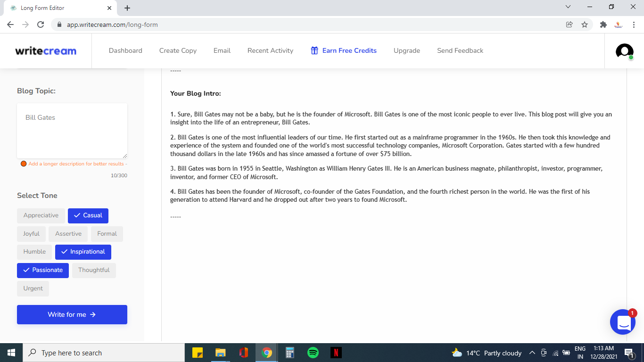Toggle the Formal tone
The width and height of the screenshot is (644, 362).
(x=107, y=234)
